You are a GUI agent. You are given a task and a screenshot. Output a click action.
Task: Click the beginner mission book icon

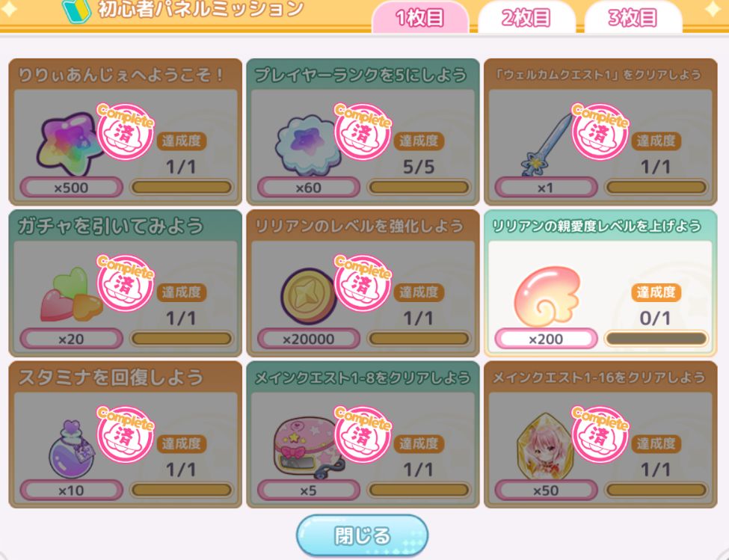[x=76, y=10]
